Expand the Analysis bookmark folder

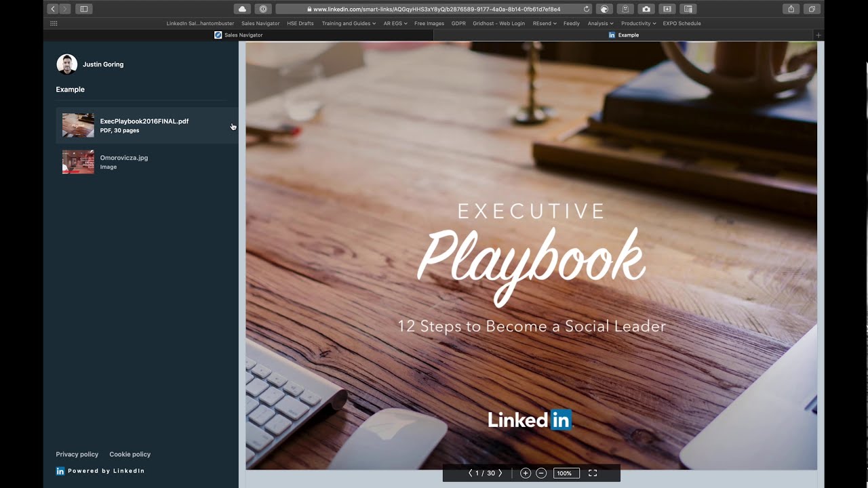pos(601,23)
